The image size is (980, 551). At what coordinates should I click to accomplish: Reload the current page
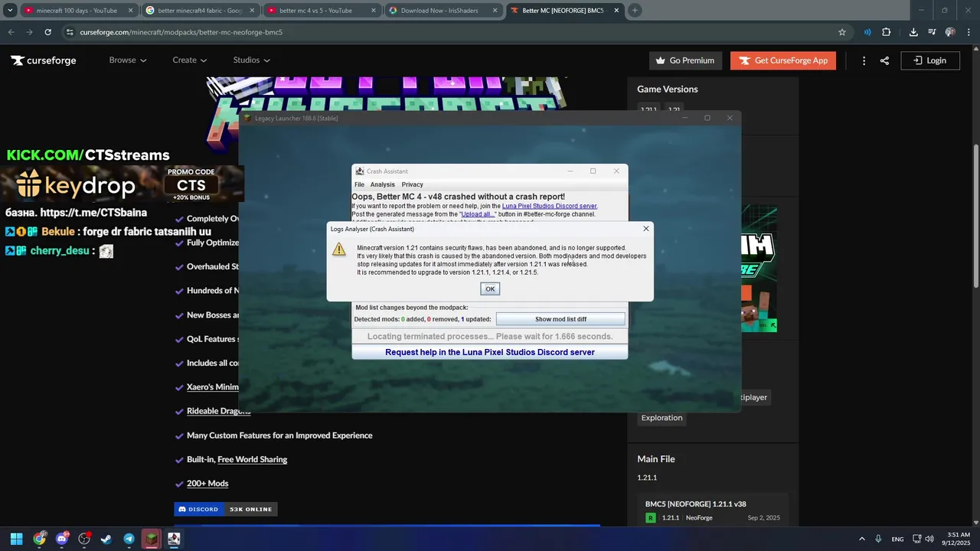click(47, 32)
